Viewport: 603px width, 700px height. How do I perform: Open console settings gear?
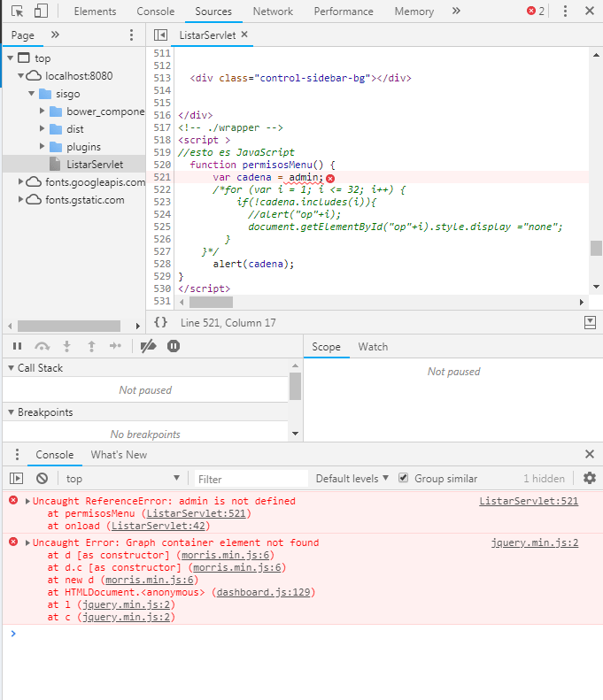[590, 478]
